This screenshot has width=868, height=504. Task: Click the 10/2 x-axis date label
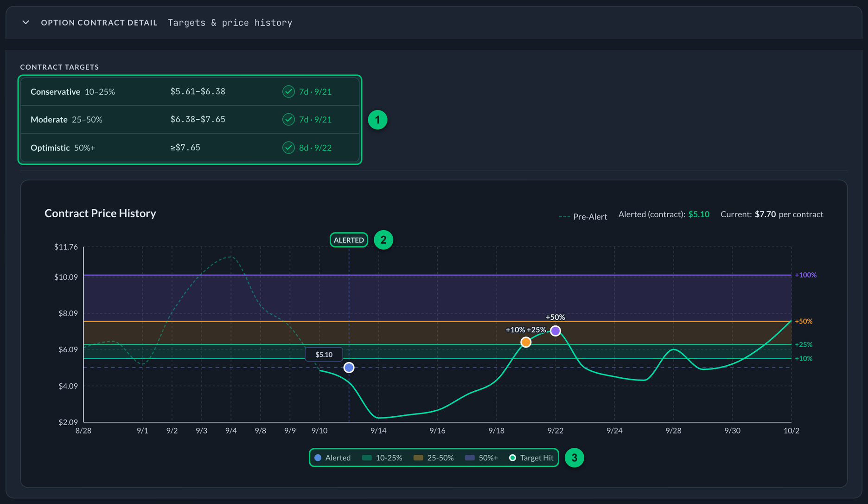click(x=791, y=431)
